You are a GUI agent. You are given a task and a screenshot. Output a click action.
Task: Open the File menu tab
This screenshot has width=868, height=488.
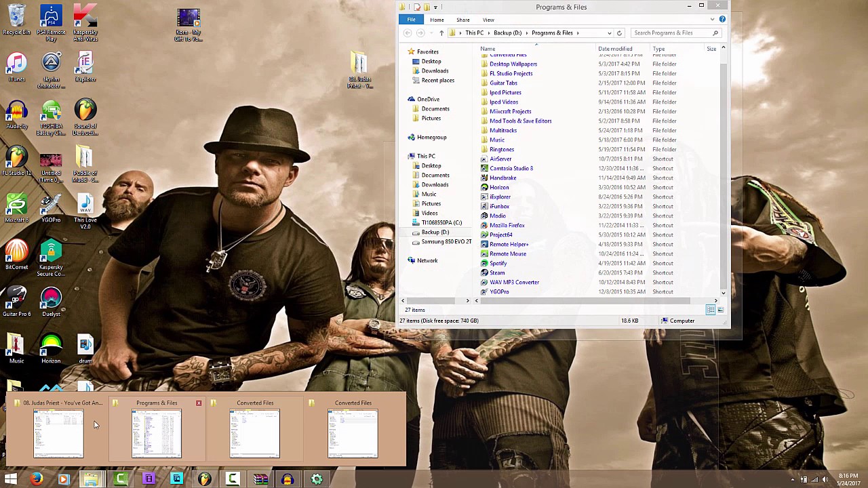tap(411, 20)
